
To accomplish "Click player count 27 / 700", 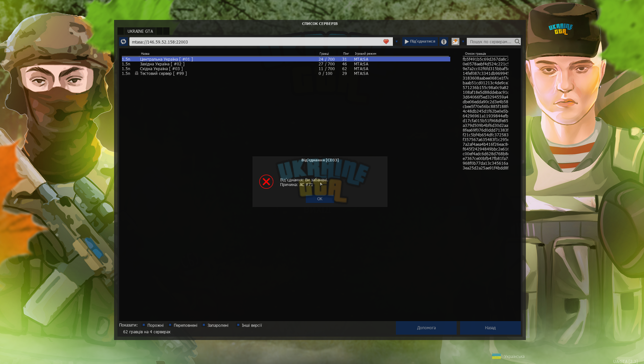I will (x=327, y=64).
